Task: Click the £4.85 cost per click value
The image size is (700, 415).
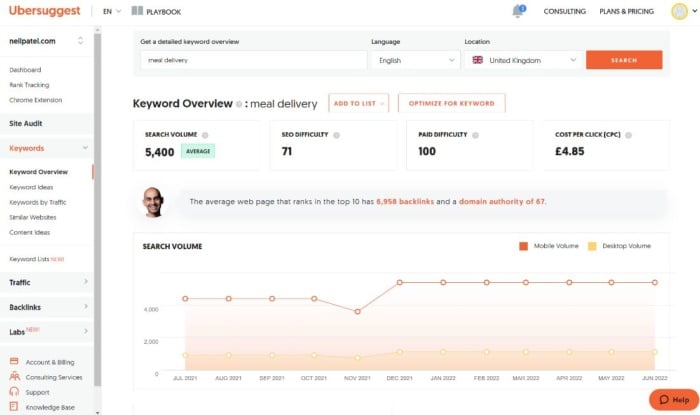Action: 570,151
